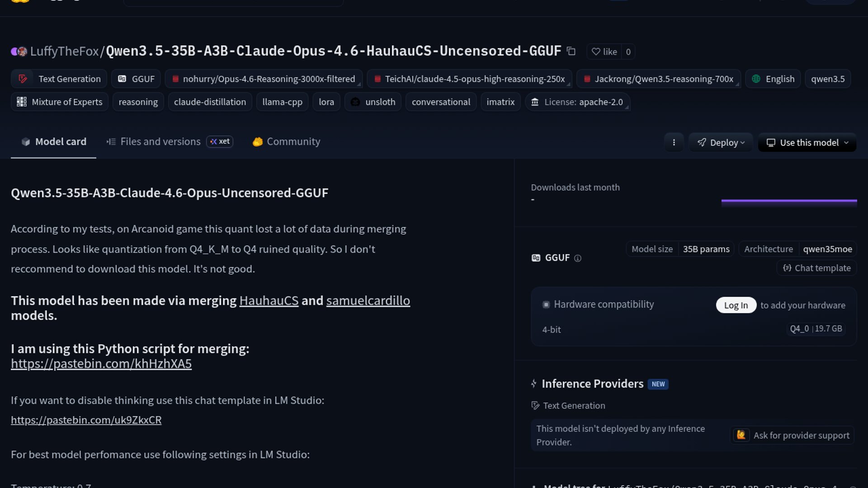The image size is (868, 488).
Task: Open the HauhauCS model link
Action: [269, 300]
